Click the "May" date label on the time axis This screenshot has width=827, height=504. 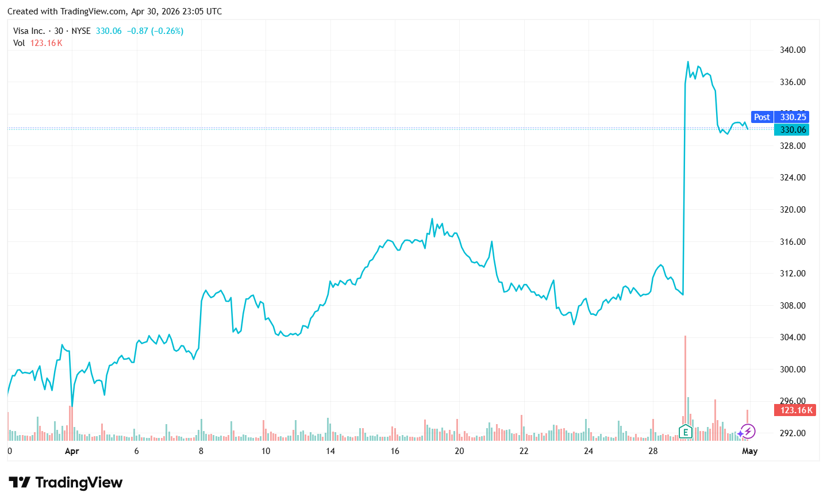pos(750,451)
